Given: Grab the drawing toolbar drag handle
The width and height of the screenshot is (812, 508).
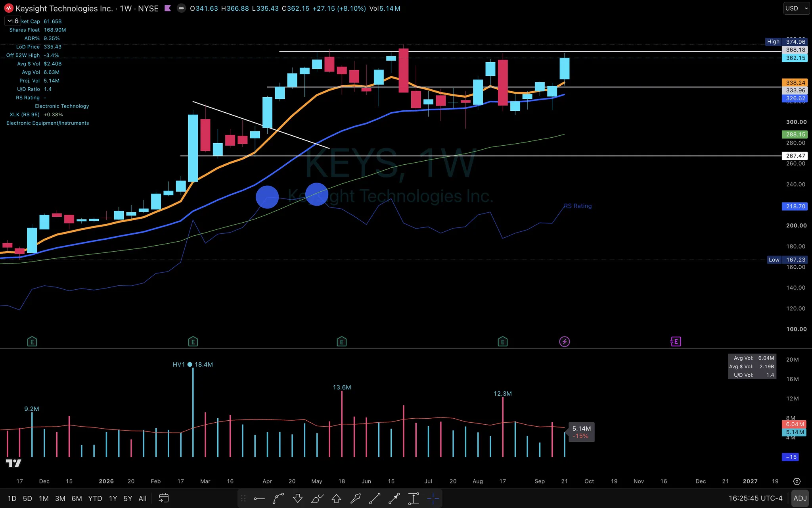Looking at the screenshot, I should [x=243, y=498].
